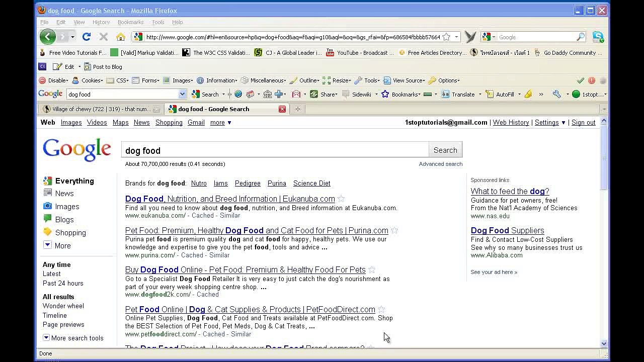The height and width of the screenshot is (362, 644).
Task: Click the Google Toolbar Gmail envelope icon
Action: [x=296, y=94]
